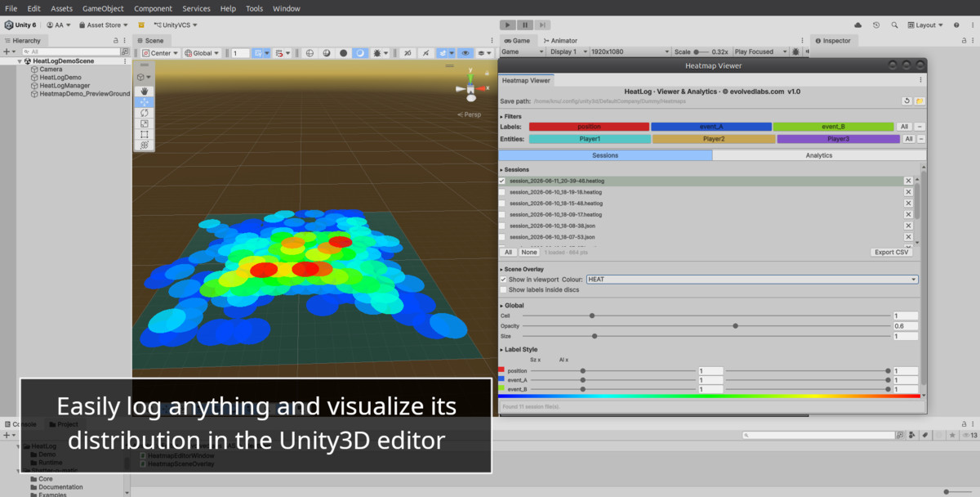Click the Package store yellow icon

141,25
